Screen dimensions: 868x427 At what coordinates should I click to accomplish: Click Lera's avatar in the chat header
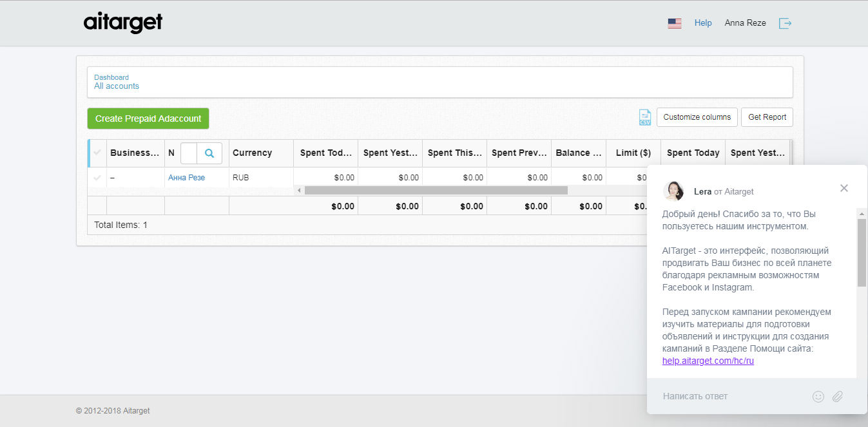(673, 191)
